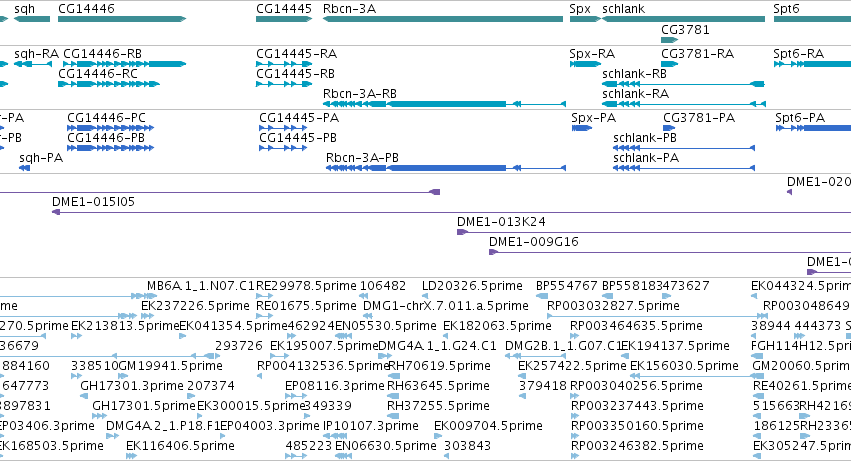The image size is (851, 461).
Task: Select EST RH37255.5prime
Action: [439, 406]
